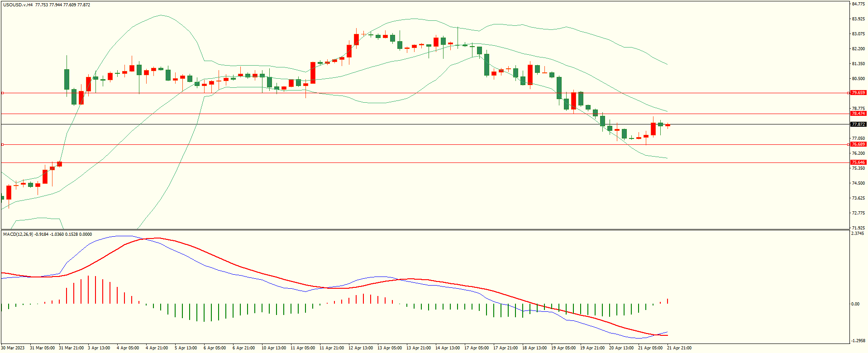Click the red 76.689 price tag on axis
Viewport: 868px width, 353px height.
click(x=858, y=144)
